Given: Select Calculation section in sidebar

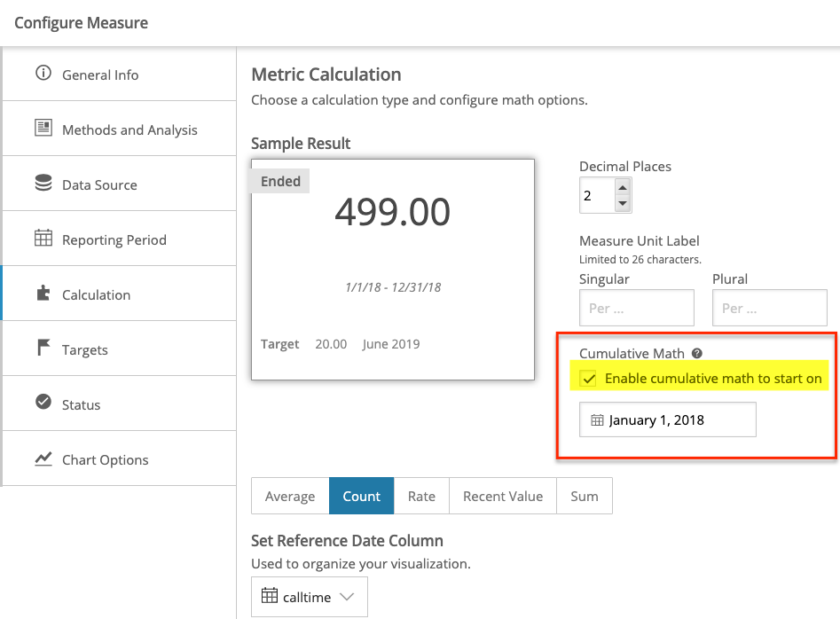Looking at the screenshot, I should pos(120,294).
